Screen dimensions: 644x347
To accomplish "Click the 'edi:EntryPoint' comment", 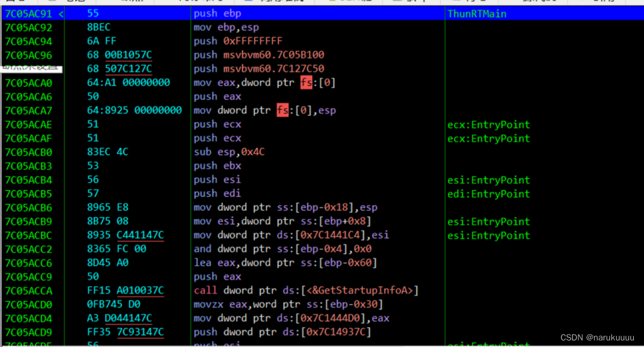I will click(x=489, y=194).
